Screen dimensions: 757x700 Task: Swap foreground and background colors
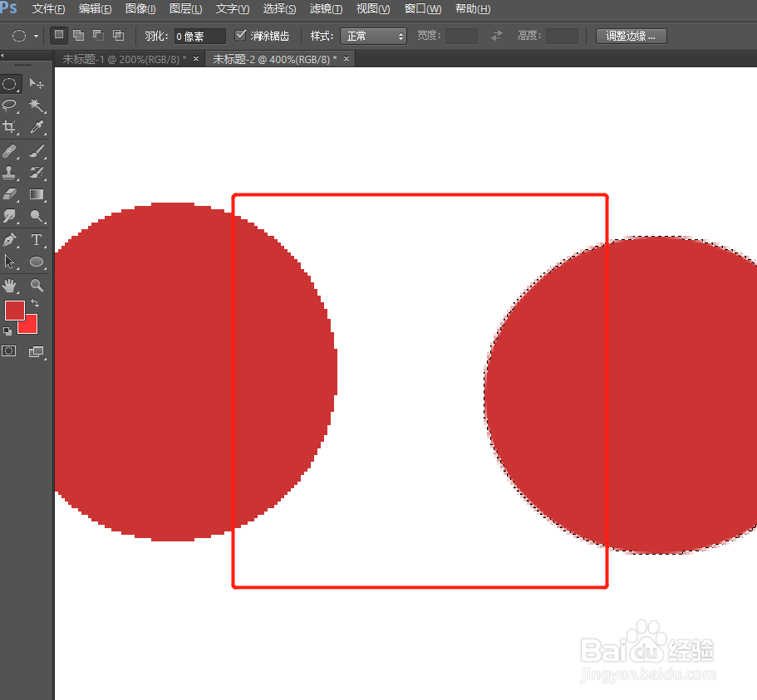coord(35,303)
